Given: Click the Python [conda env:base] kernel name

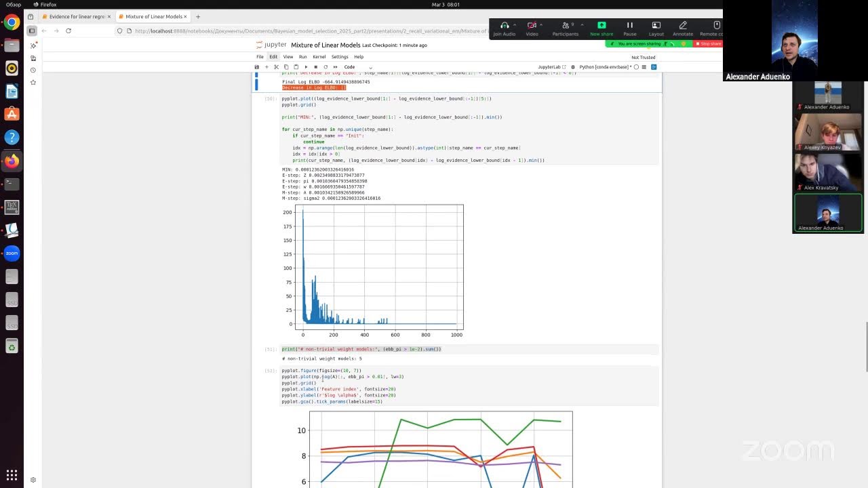Looking at the screenshot, I should (x=605, y=67).
